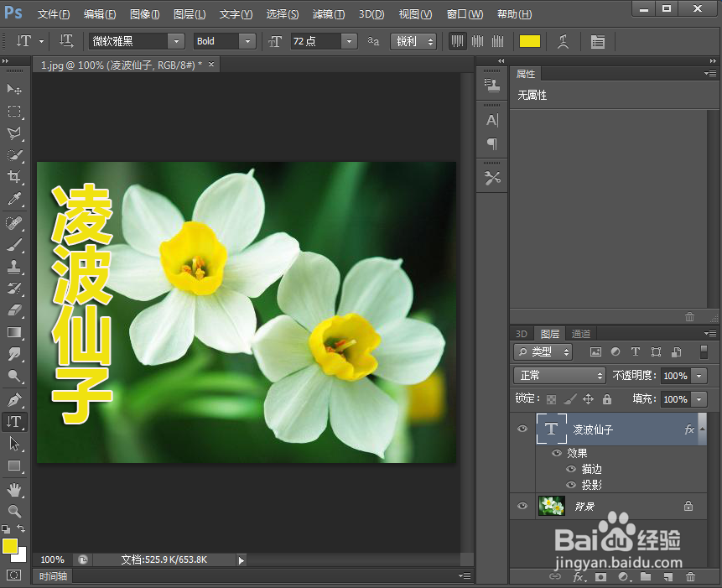The image size is (722, 588).
Task: Switch to the 3D panel tab
Action: click(x=522, y=333)
